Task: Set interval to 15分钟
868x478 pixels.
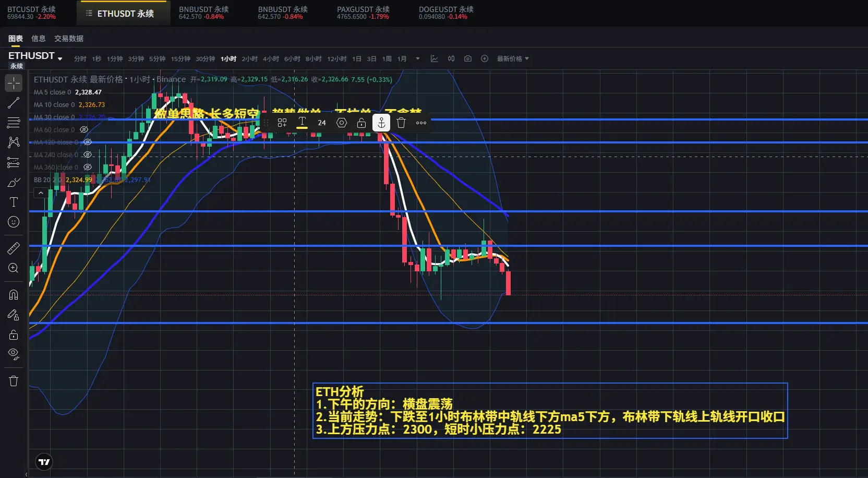Action: click(x=180, y=59)
